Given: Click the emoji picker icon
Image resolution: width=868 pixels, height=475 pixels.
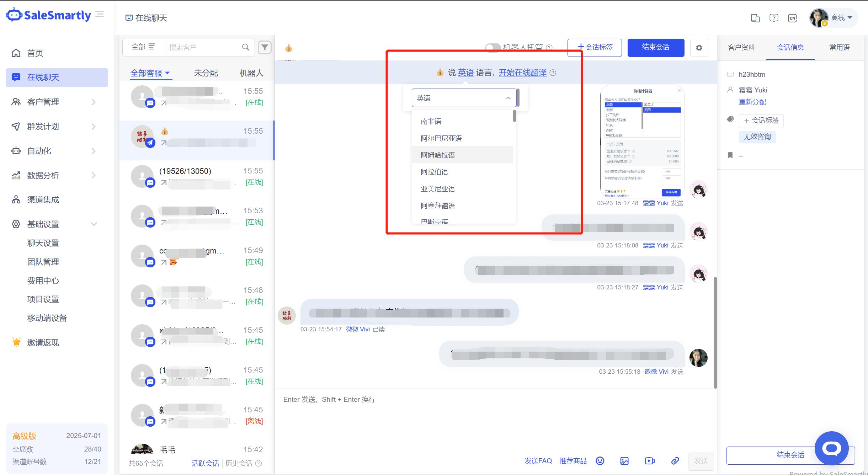Looking at the screenshot, I should pyautogui.click(x=600, y=461).
